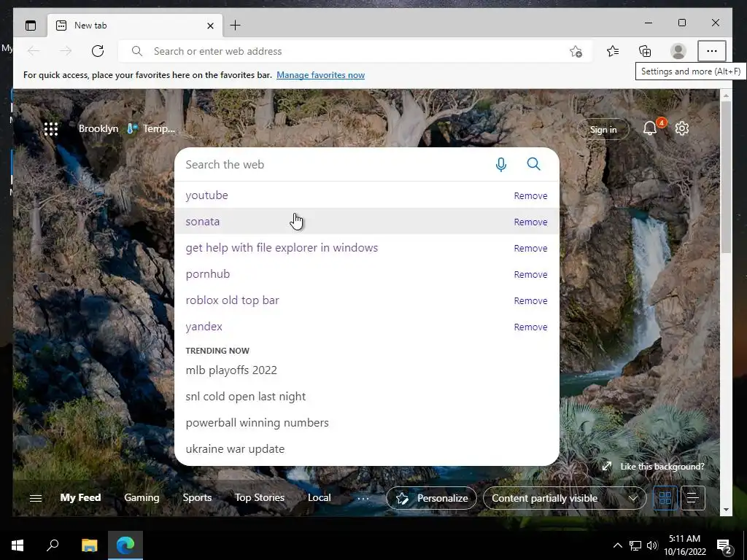
Task: Switch to Gaming feed tab
Action: click(x=142, y=497)
